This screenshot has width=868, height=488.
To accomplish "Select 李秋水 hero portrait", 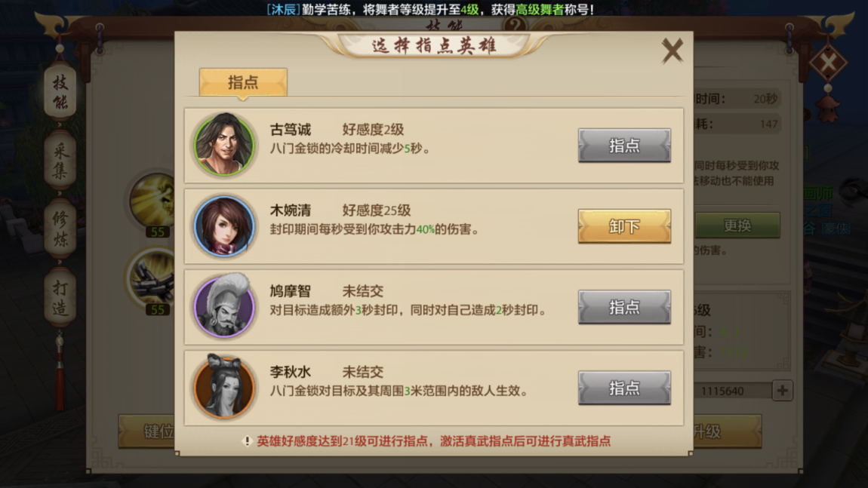I will pyautogui.click(x=224, y=386).
